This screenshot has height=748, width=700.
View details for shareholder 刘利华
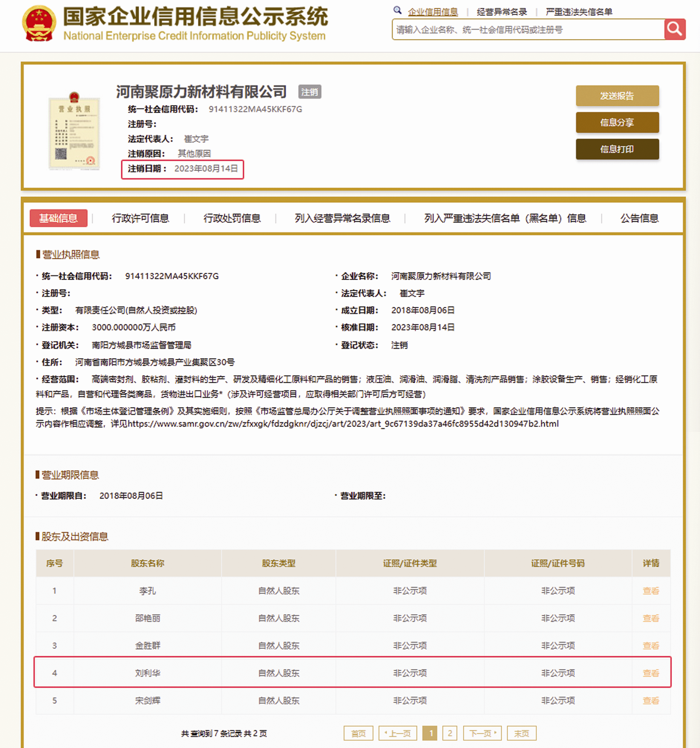coord(650,673)
